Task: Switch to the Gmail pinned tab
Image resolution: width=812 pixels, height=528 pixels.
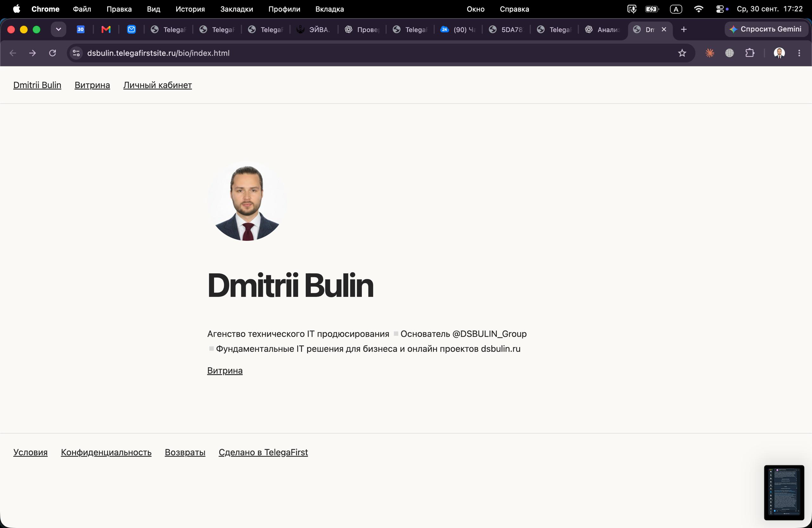Action: click(x=106, y=30)
